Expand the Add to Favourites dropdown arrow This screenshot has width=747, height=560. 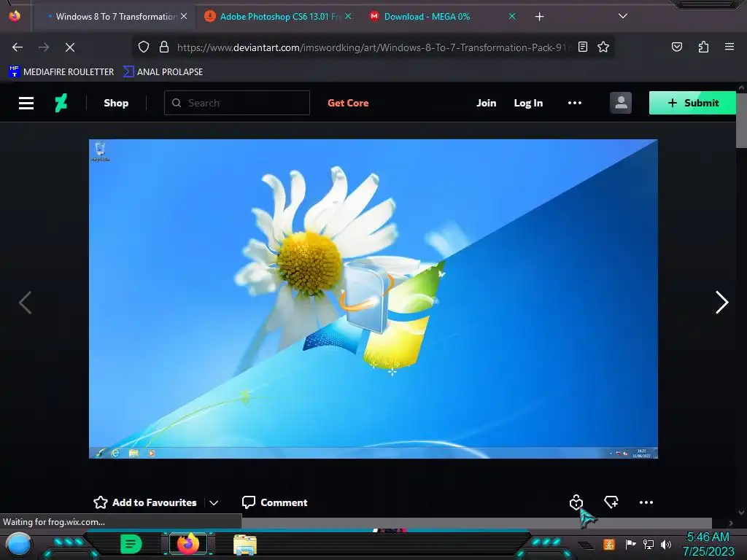click(x=214, y=503)
